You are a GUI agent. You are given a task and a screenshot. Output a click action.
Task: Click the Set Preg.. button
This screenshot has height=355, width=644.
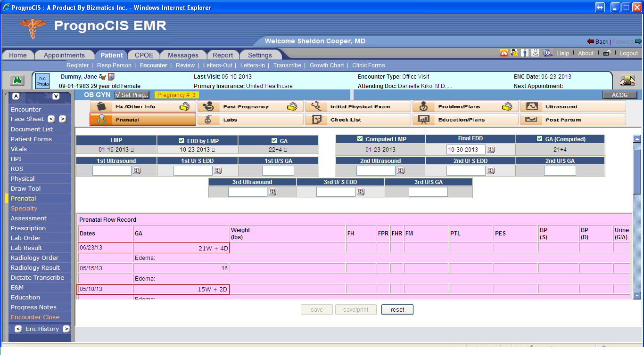click(132, 95)
